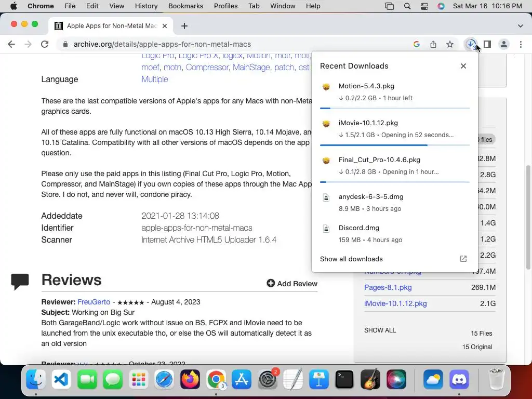Open Discord from the Dock
Viewport: 532px width, 399px height.
click(459, 379)
